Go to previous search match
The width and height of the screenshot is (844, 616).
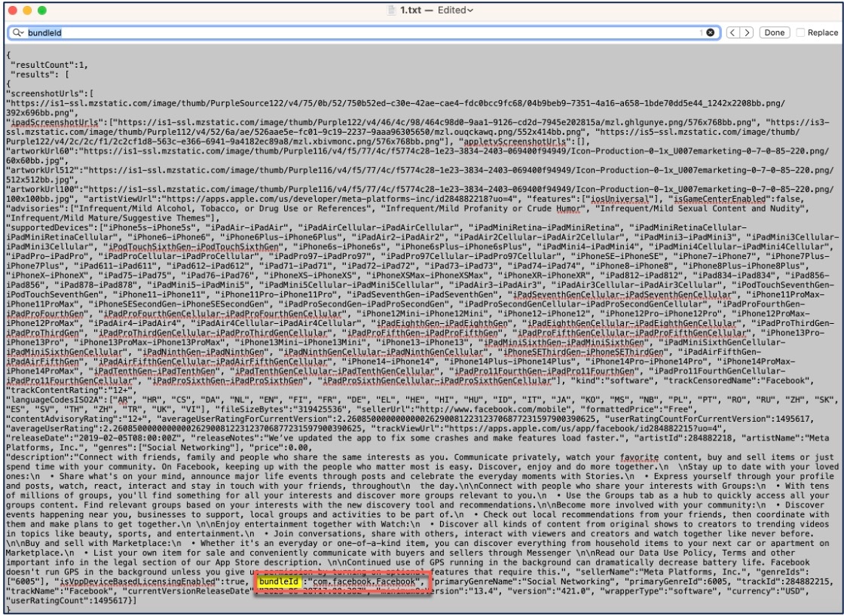733,33
